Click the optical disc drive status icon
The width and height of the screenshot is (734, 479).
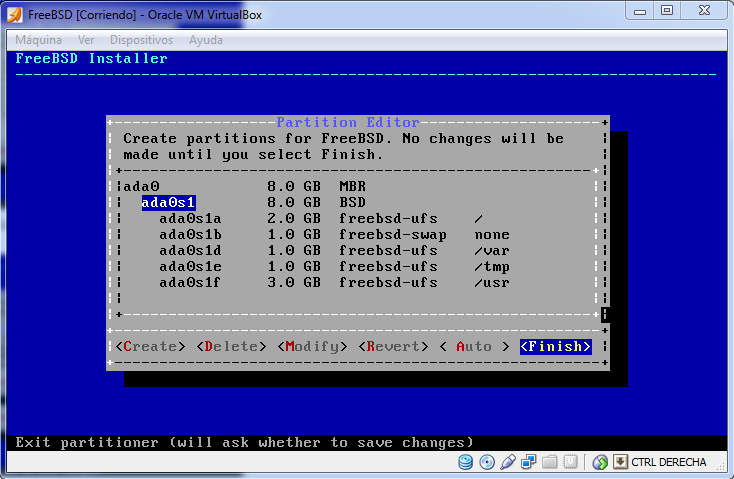[x=487, y=462]
